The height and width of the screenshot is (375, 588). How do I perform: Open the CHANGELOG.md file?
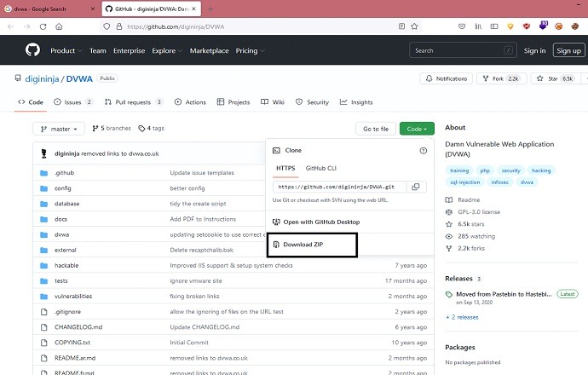(78, 327)
